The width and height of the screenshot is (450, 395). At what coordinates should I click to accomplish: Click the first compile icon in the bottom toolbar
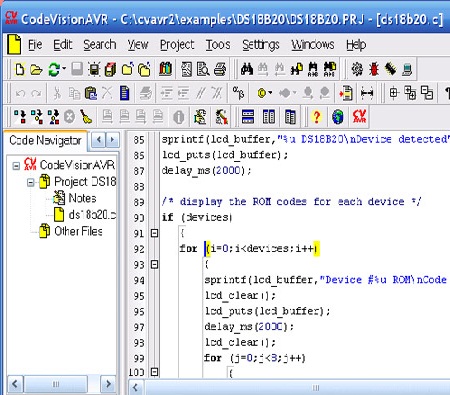[x=19, y=117]
